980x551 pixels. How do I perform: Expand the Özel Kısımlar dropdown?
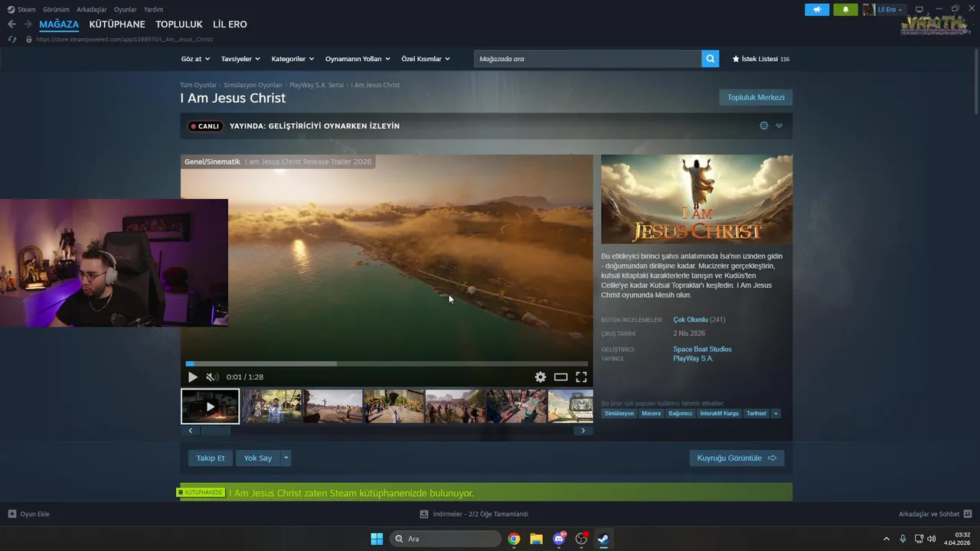tap(426, 59)
